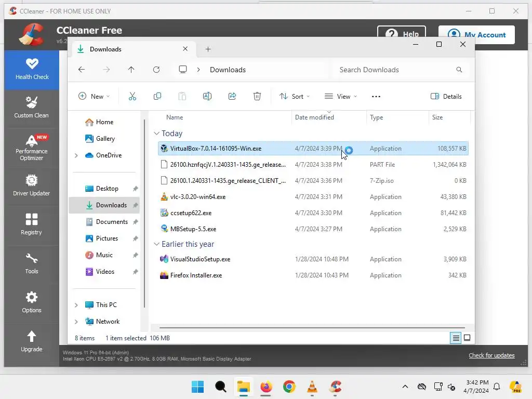This screenshot has height=399, width=532.
Task: Click the Cut scissors icon
Action: coord(132,96)
